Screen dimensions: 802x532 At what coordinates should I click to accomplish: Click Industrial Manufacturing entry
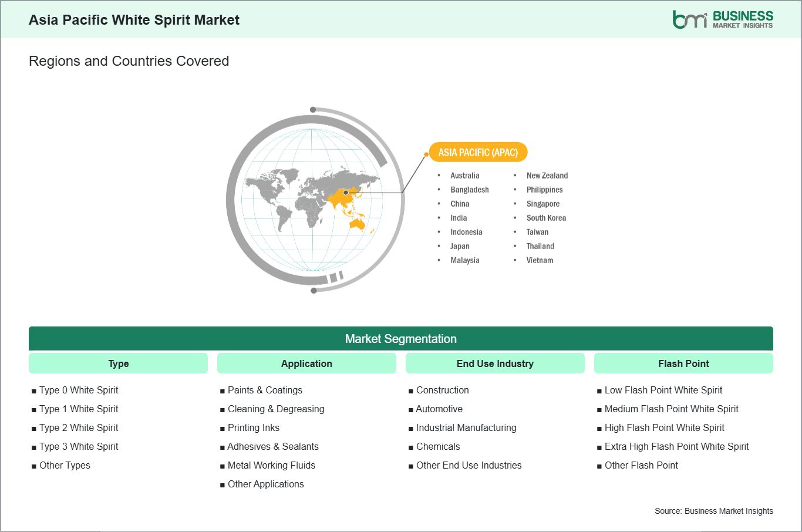point(466,427)
